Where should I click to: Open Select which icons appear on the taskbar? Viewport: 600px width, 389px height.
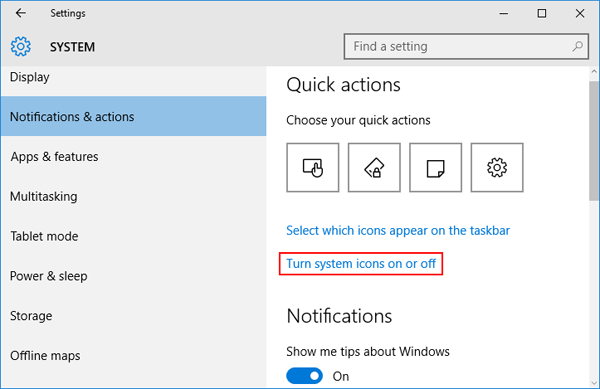[x=398, y=231]
